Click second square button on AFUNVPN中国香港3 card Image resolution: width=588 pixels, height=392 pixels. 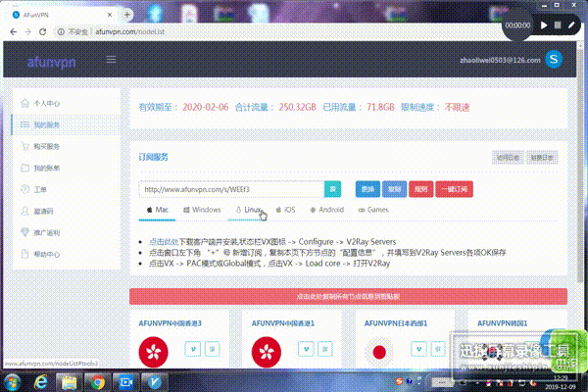213,349
